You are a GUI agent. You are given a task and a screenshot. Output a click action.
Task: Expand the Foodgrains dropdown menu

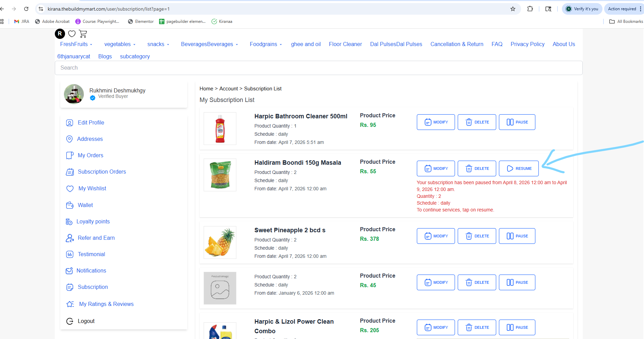(266, 44)
